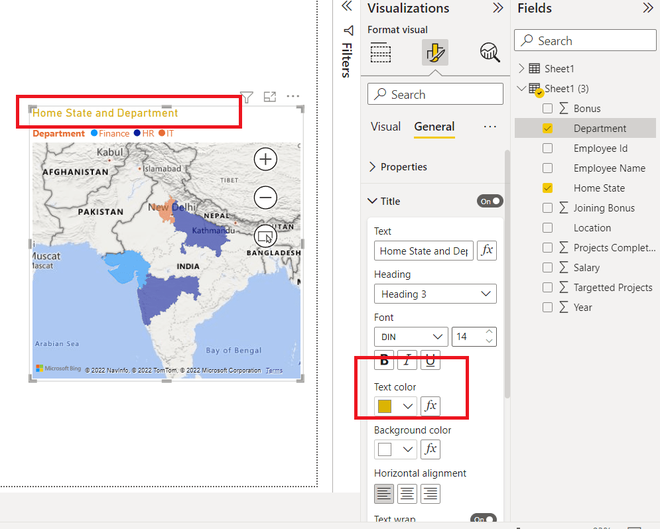Image resolution: width=660 pixels, height=529 pixels.
Task: Click the map zoom out button
Action: pyautogui.click(x=265, y=197)
